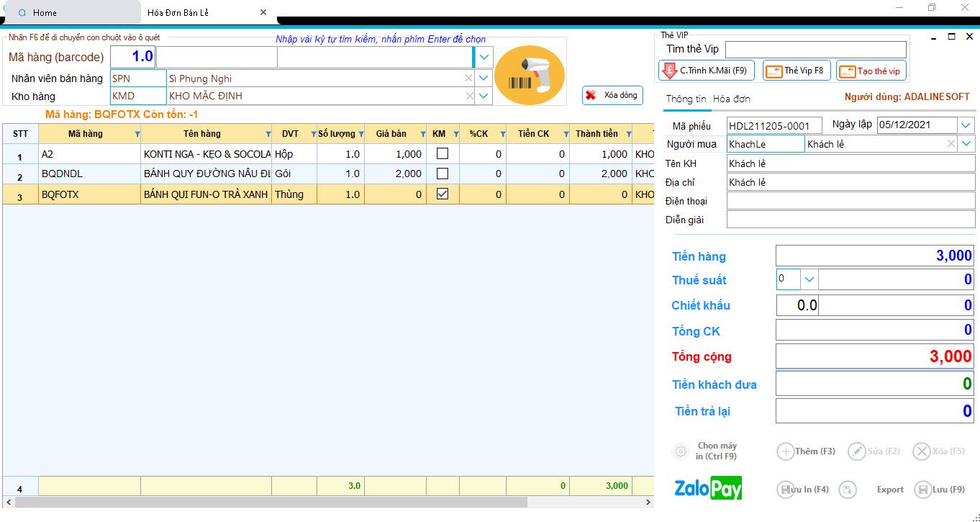Image resolution: width=980 pixels, height=522 pixels.
Task: Expand the Người mua dropdown
Action: pyautogui.click(x=966, y=144)
